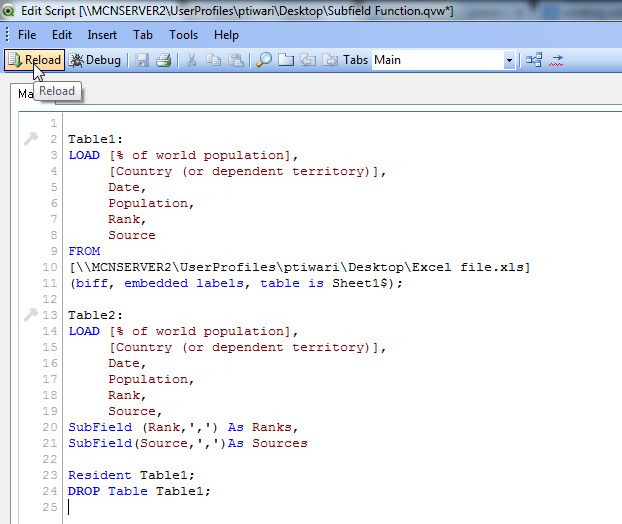Move the script tab left with the toolbar icon
Image resolution: width=622 pixels, height=524 pixels.
(x=308, y=60)
